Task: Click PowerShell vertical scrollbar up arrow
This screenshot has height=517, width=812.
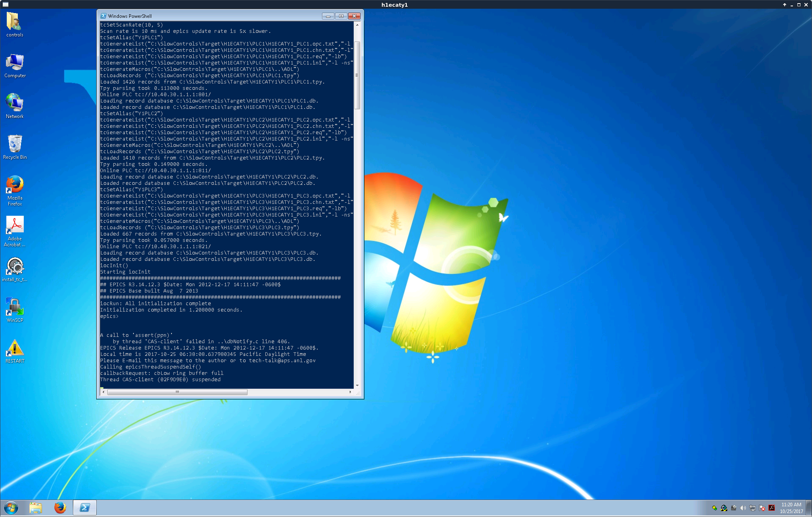Action: (357, 25)
